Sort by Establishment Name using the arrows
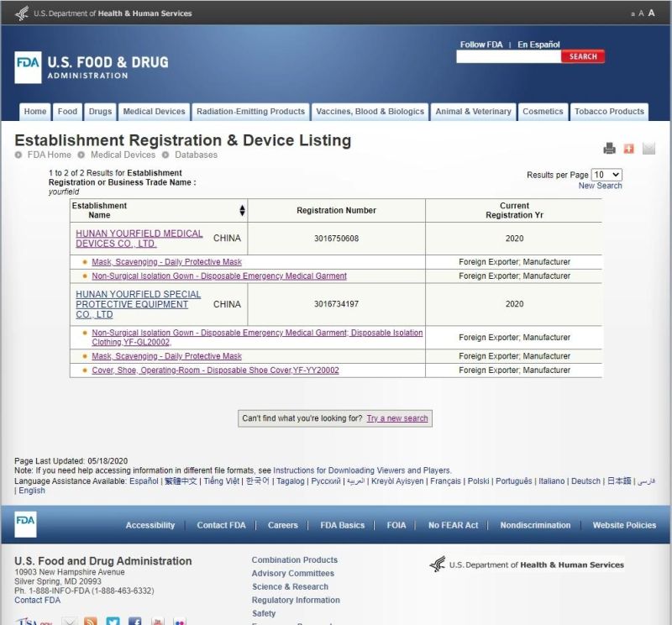The image size is (672, 625). click(x=242, y=210)
